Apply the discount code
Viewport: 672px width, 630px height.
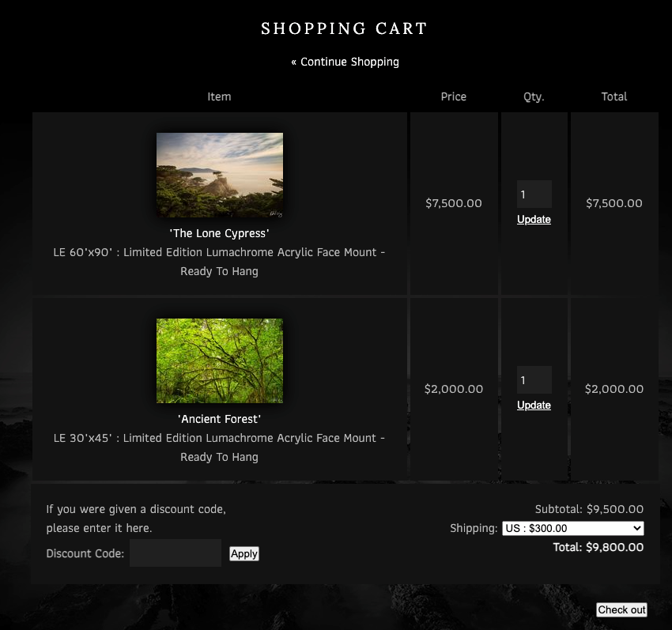(244, 553)
